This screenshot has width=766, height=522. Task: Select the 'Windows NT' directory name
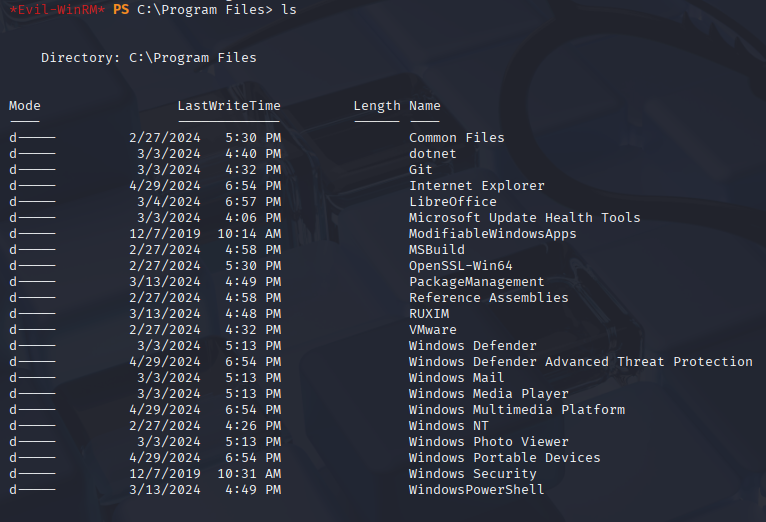point(448,426)
